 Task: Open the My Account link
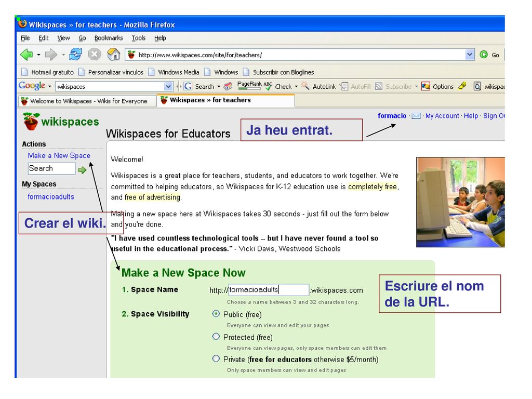click(x=442, y=116)
